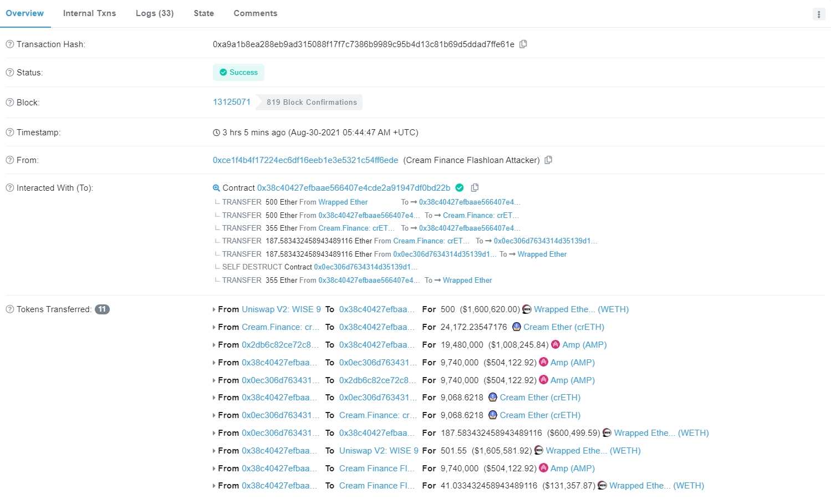Switch to the Overview tab
Image resolution: width=831 pixels, height=504 pixels.
click(25, 13)
